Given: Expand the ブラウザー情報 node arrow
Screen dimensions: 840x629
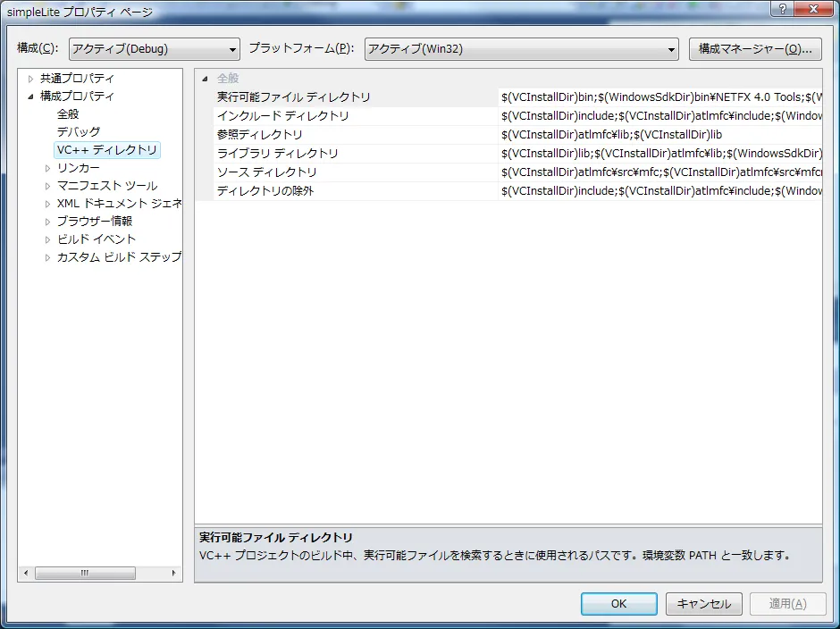Looking at the screenshot, I should (x=47, y=222).
